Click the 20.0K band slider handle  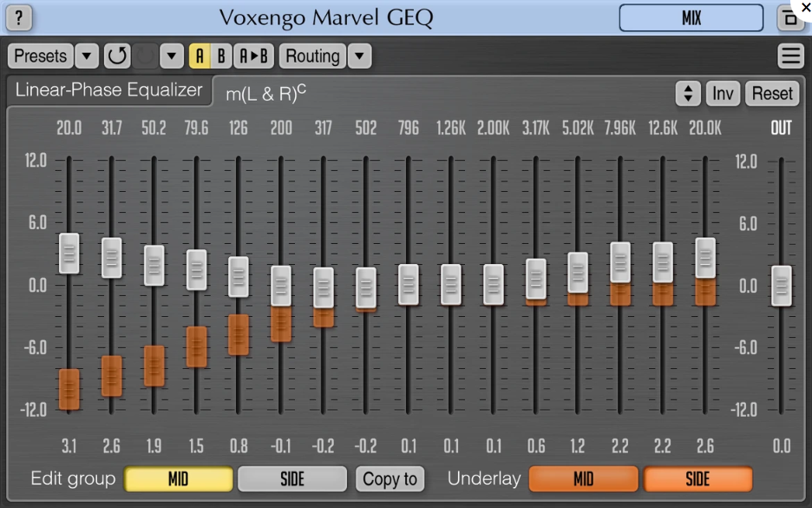click(x=704, y=258)
